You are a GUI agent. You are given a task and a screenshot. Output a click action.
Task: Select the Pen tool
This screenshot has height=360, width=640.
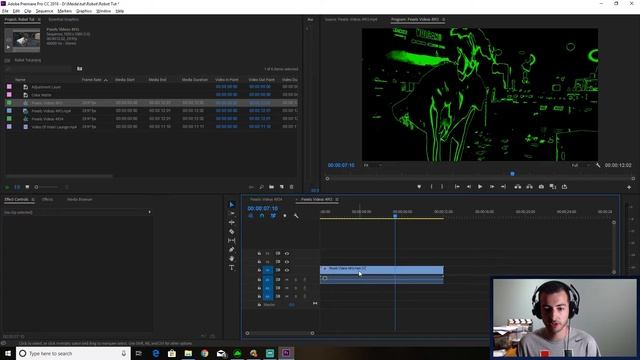click(x=232, y=249)
